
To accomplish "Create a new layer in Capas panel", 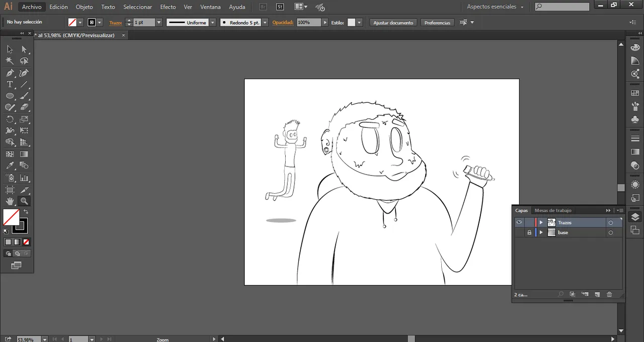I will coord(597,294).
